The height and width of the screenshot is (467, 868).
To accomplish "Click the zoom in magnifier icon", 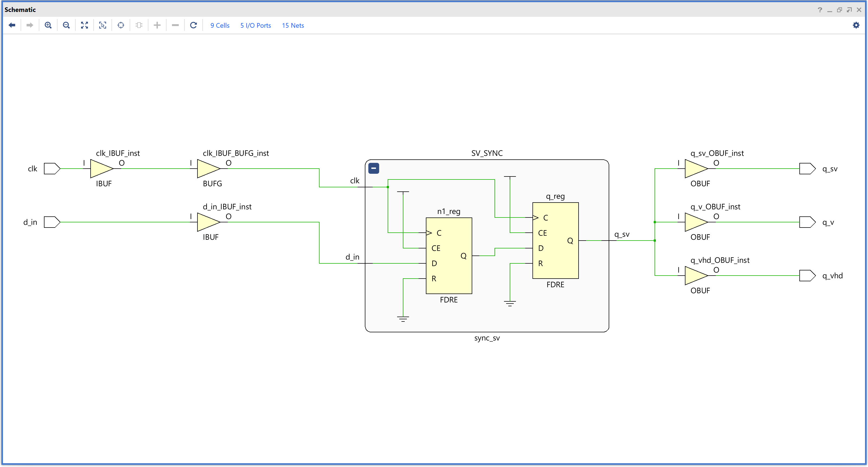I will (48, 25).
